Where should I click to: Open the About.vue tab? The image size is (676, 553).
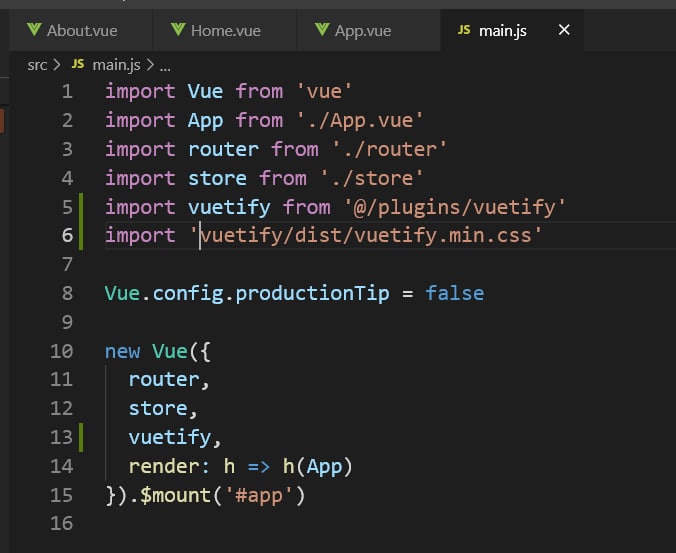click(x=81, y=31)
